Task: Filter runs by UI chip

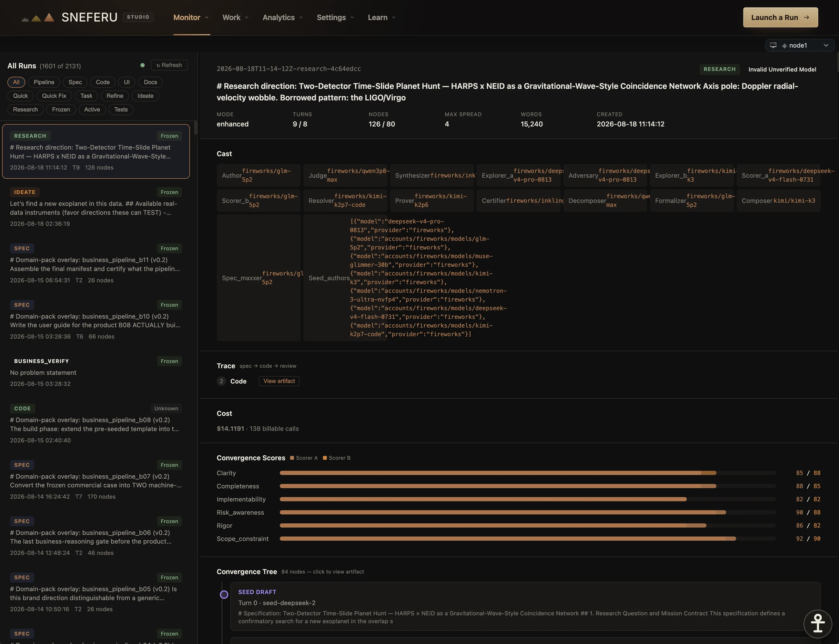Action: 127,82
